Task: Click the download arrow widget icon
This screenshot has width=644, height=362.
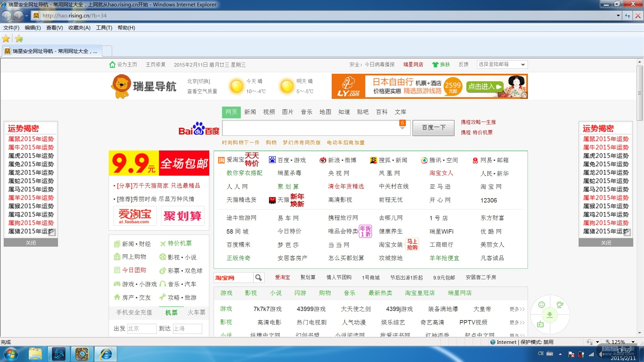Action: pos(550,315)
